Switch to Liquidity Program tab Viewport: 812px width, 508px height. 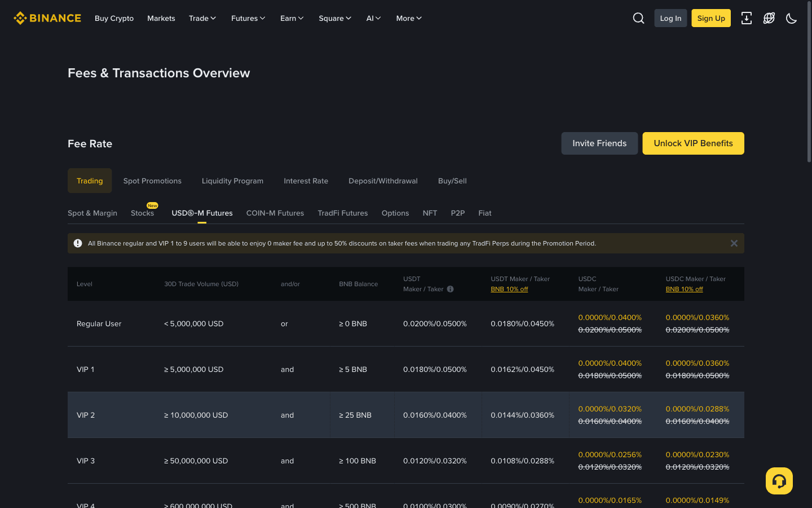coord(232,181)
